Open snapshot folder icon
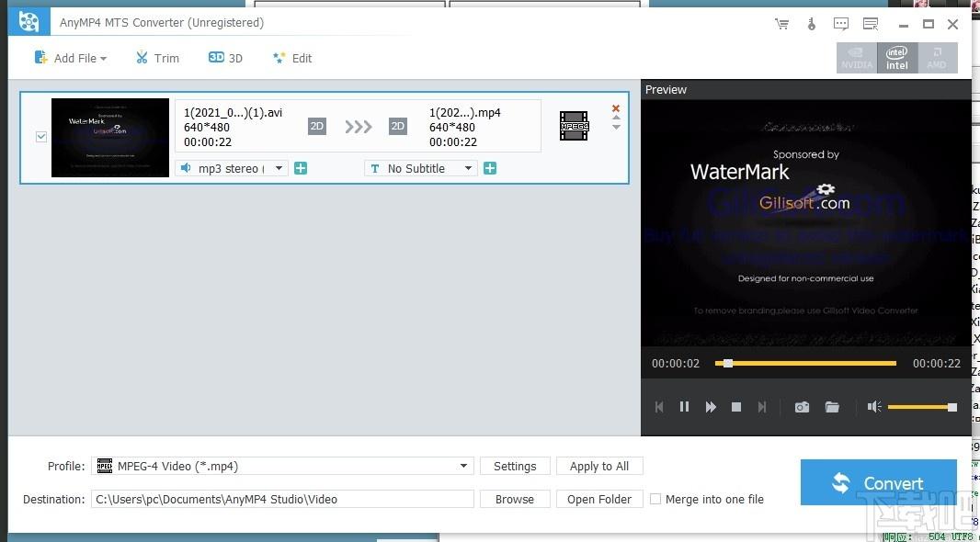This screenshot has height=542, width=980. click(832, 407)
